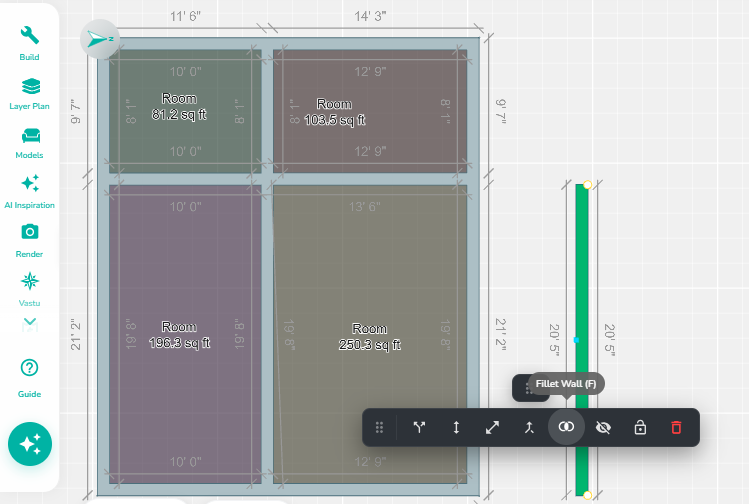Open the Models furniture library
Image resolution: width=749 pixels, height=504 pixels.
(29, 143)
